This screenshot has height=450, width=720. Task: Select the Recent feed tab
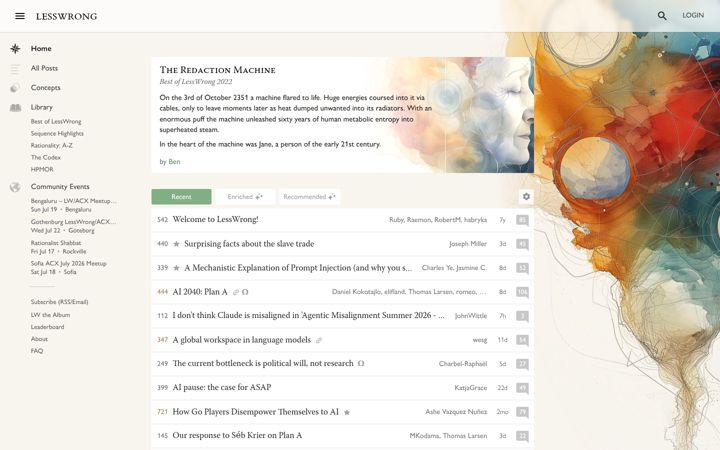(x=181, y=197)
